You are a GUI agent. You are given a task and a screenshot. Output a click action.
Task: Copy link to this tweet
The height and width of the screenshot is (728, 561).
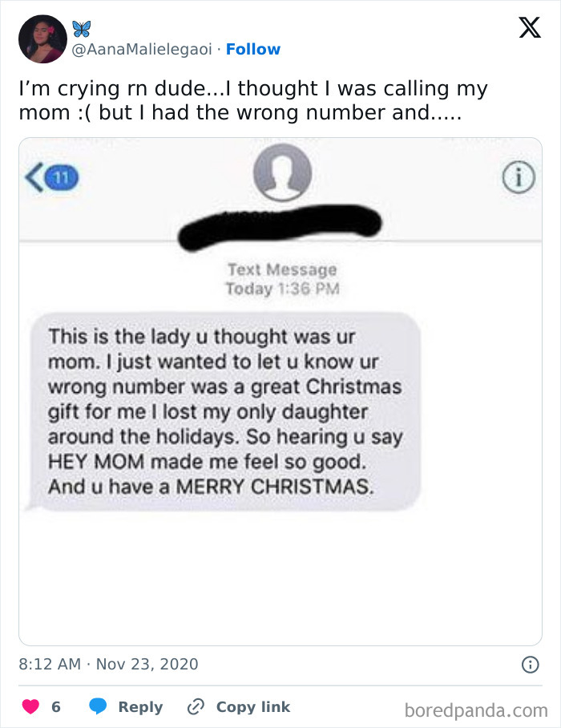click(253, 706)
